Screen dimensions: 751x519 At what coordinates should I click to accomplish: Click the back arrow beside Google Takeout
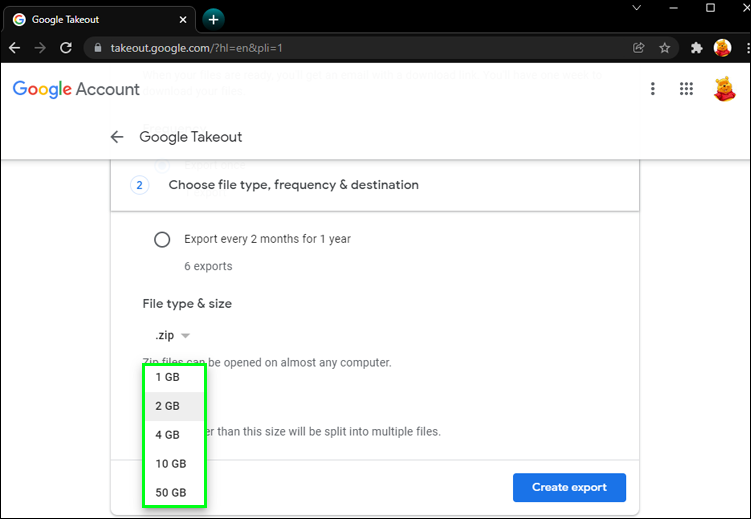[x=117, y=137]
